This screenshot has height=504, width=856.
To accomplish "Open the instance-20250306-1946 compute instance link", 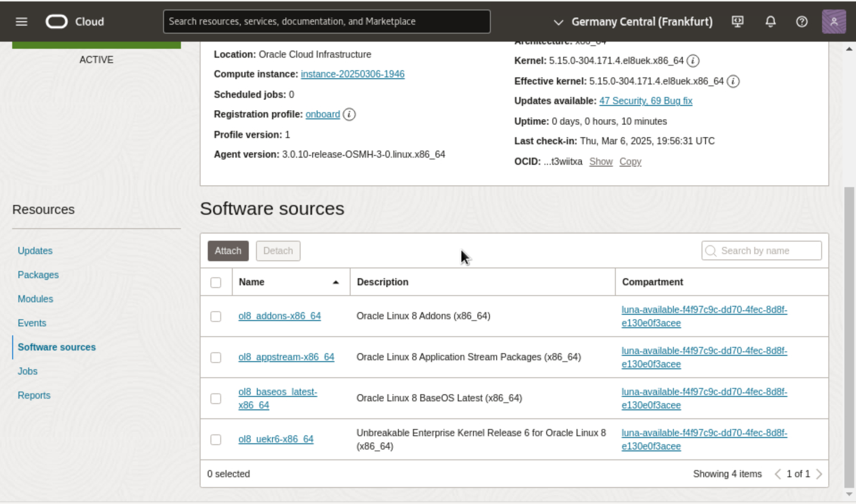I will (x=352, y=74).
